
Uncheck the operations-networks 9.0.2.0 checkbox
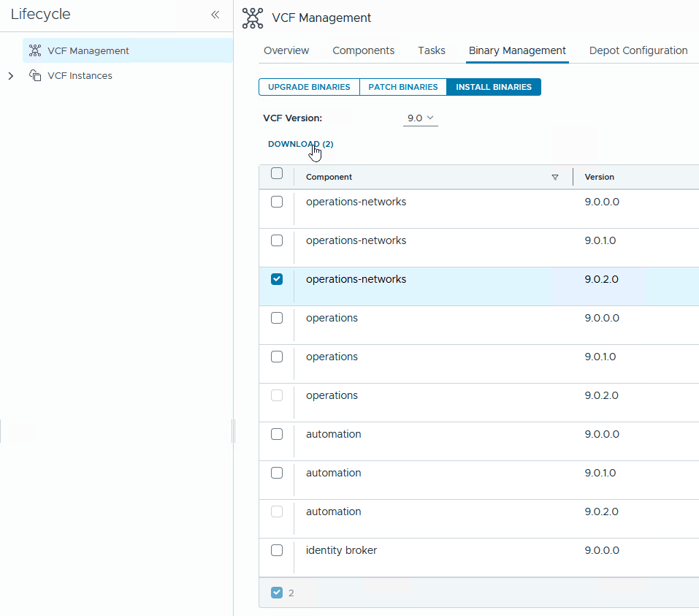277,279
